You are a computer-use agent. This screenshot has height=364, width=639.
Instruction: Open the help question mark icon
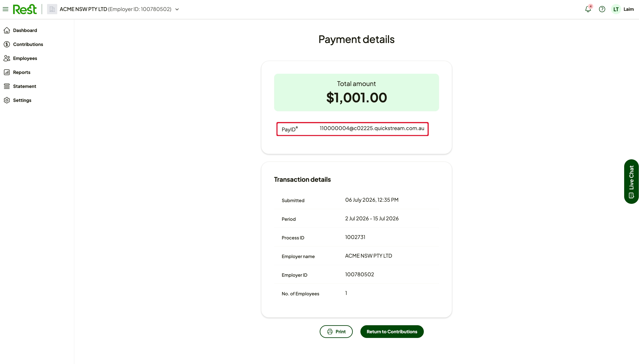(x=602, y=9)
